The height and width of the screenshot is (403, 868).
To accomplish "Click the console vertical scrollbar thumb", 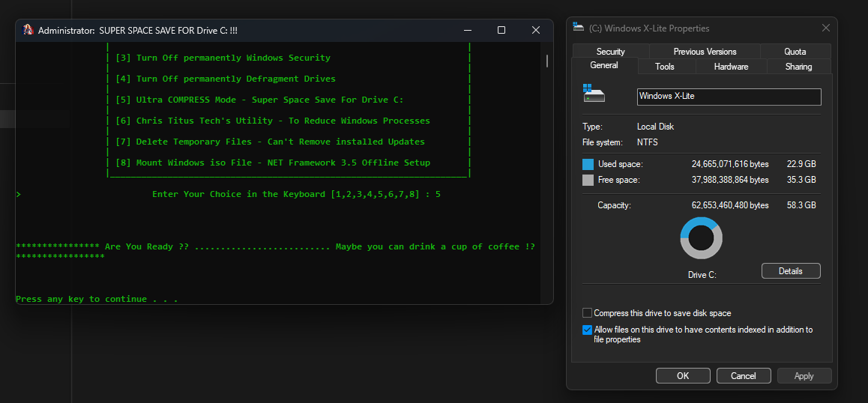I will tap(547, 61).
